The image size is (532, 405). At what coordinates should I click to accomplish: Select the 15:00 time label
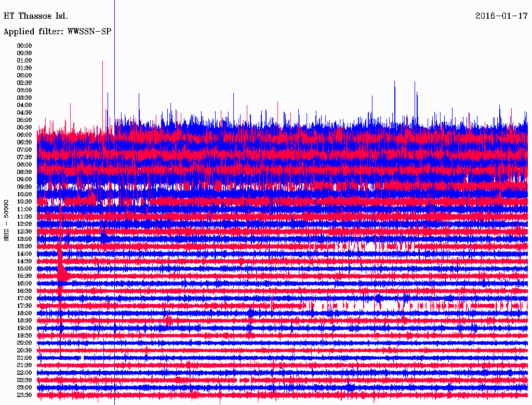[x=24, y=268]
